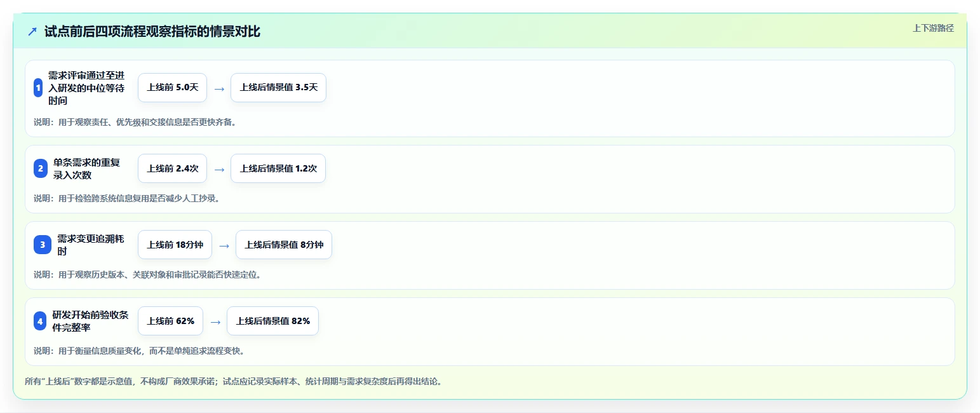Select the number 1 badge
This screenshot has height=413, width=980.
pyautogui.click(x=38, y=88)
